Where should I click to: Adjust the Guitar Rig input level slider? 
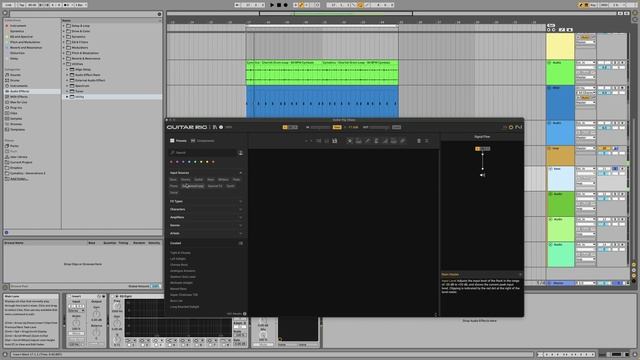click(x=320, y=127)
